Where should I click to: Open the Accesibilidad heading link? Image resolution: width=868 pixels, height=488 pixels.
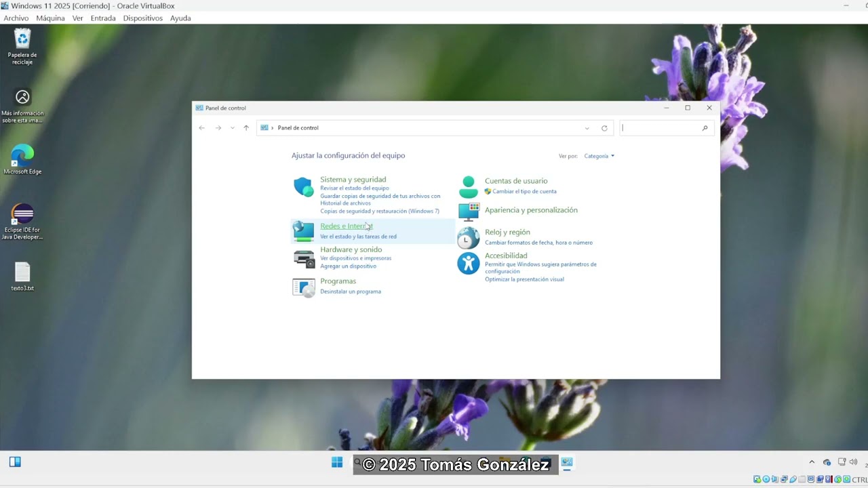506,256
